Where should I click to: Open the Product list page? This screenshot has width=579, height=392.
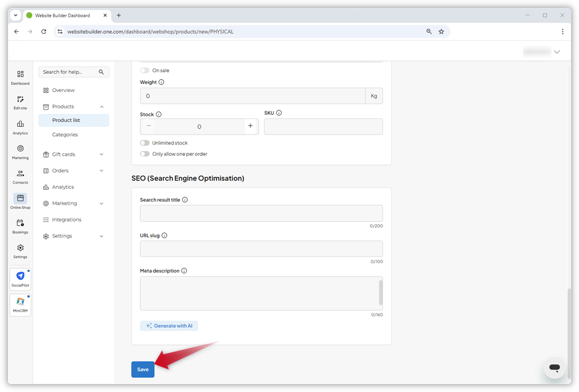click(x=66, y=120)
